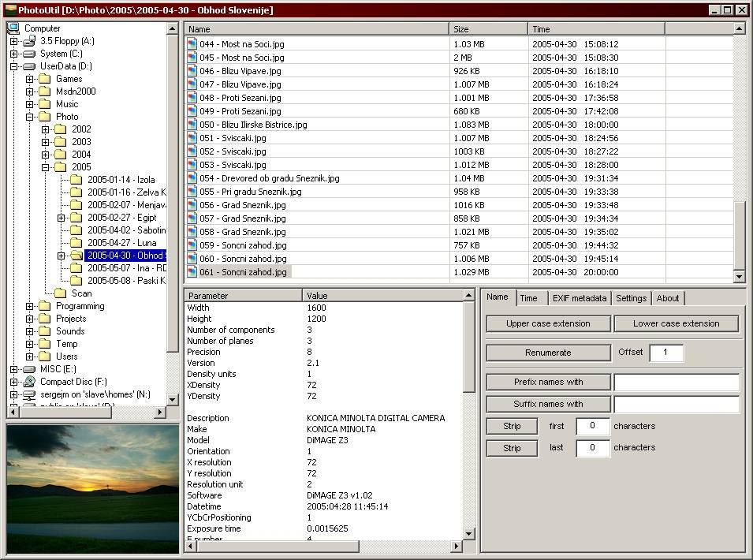Click the network drive icon for sergejm share
Screen dimensions: 753x560
29,394
